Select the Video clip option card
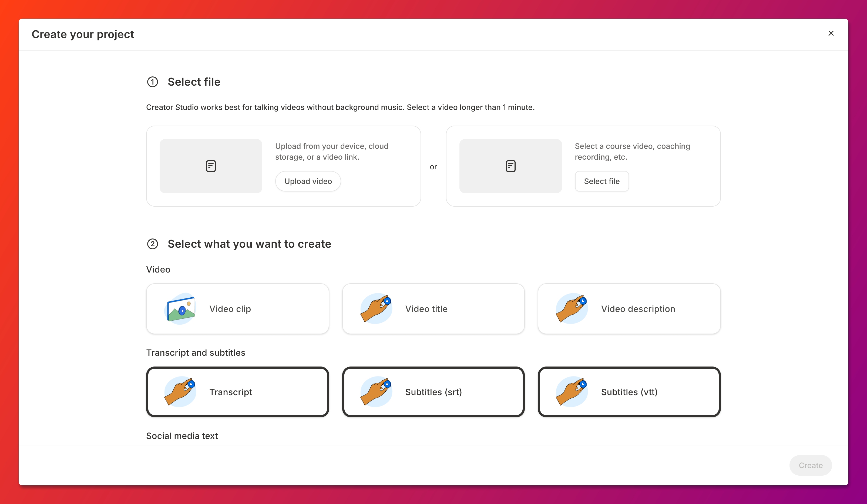 237,309
